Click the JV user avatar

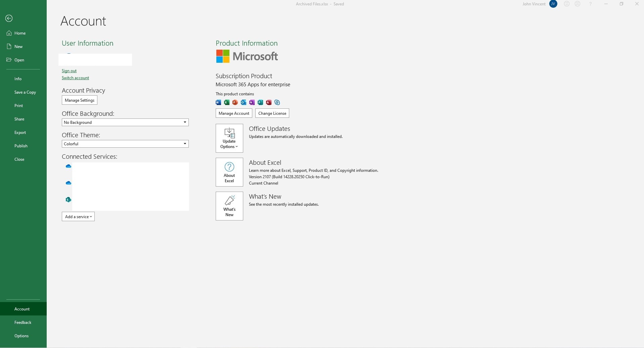coord(553,4)
